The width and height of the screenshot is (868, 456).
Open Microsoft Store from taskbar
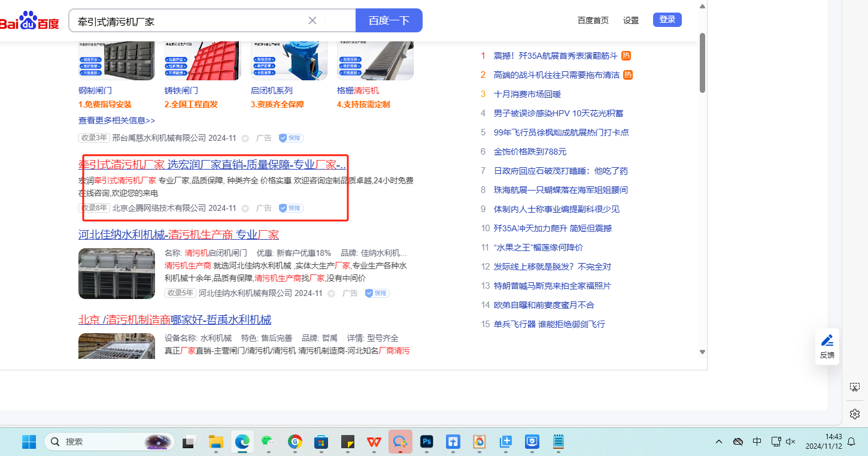click(321, 442)
